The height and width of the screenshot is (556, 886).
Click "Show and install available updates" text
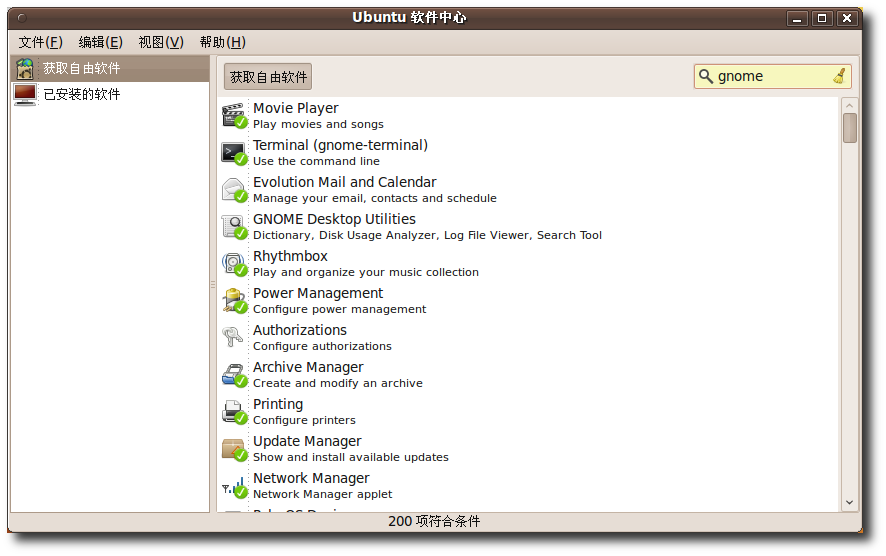pyautogui.click(x=351, y=457)
